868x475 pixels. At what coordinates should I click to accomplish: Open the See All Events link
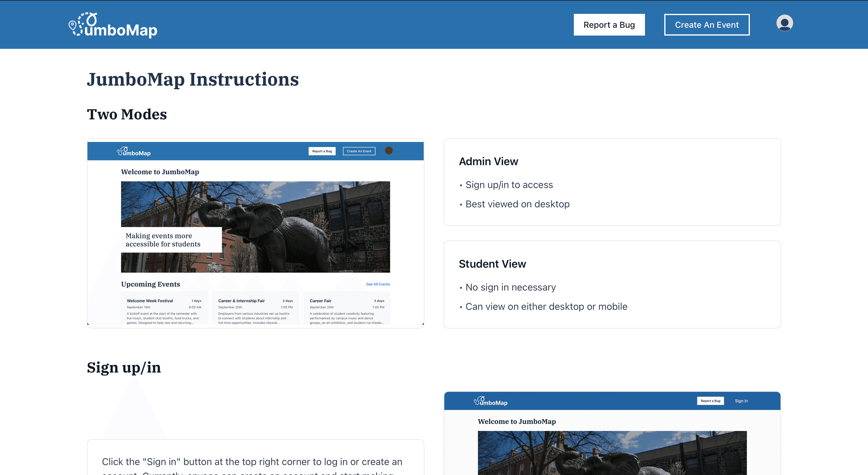(378, 284)
